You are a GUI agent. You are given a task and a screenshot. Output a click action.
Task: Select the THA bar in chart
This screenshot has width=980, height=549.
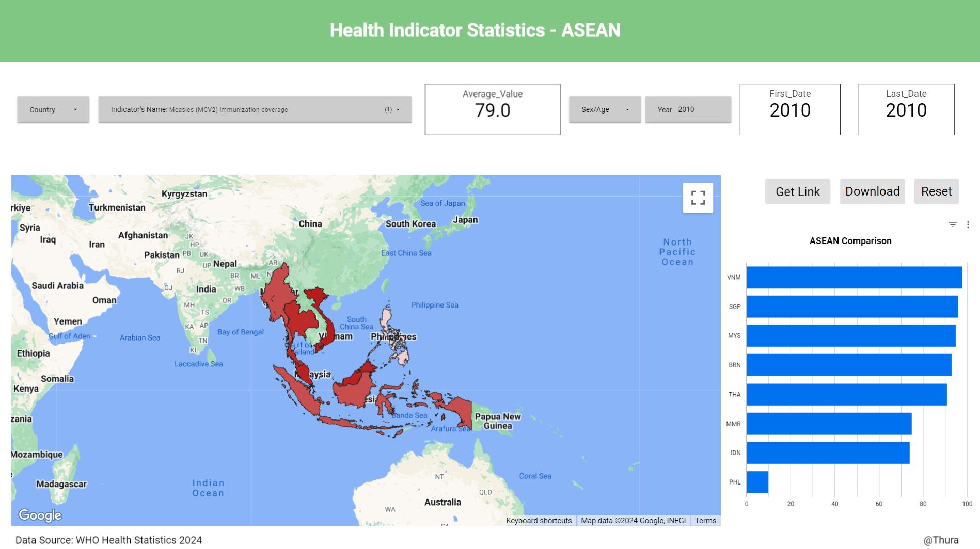click(847, 394)
